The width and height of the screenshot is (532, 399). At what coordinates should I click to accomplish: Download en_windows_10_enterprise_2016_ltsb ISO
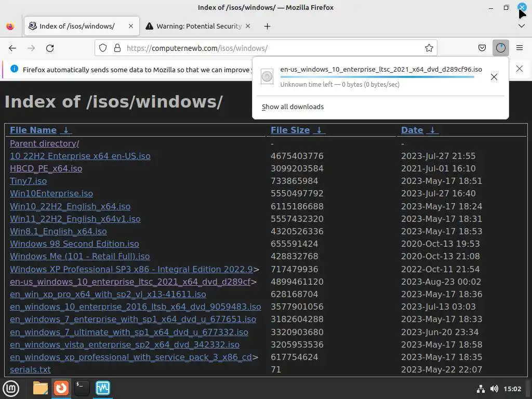[x=136, y=307]
